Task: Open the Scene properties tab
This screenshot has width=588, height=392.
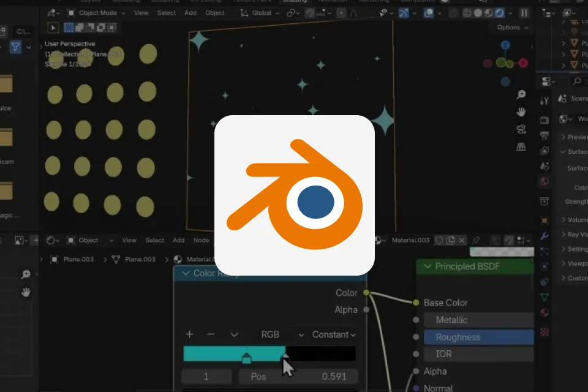Action: [x=545, y=166]
